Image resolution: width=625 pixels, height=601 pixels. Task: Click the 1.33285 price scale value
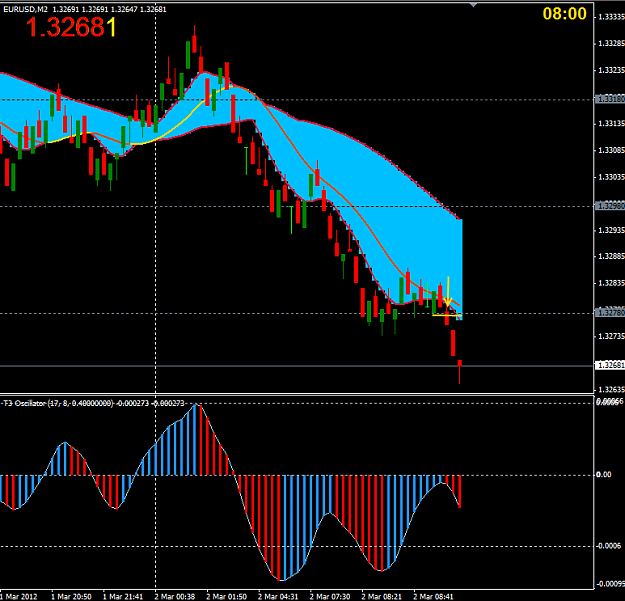pos(611,43)
